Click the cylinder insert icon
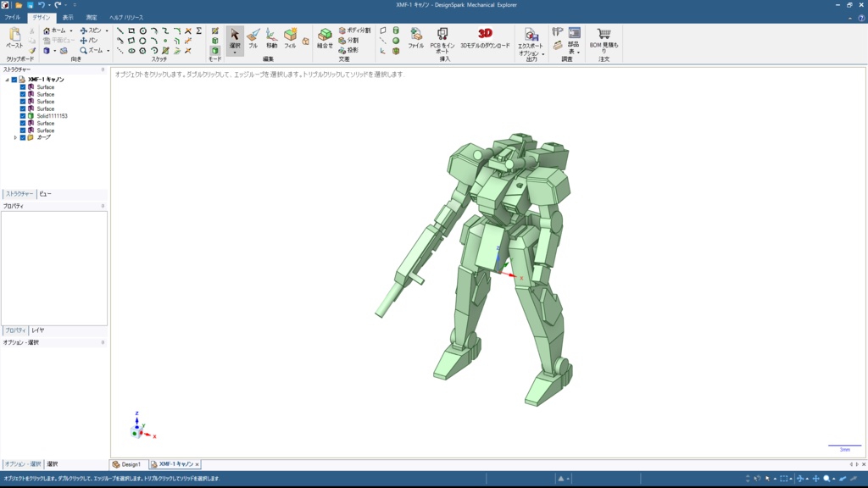This screenshot has height=488, width=868. (396, 30)
